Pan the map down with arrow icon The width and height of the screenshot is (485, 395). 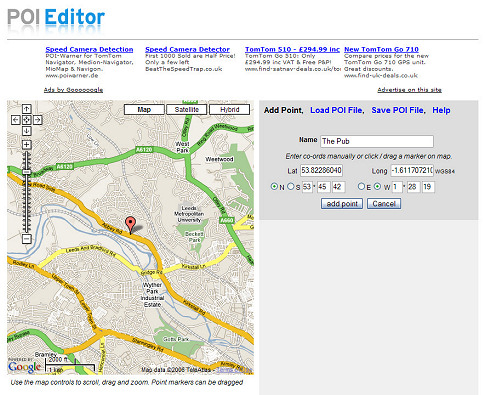(x=27, y=131)
